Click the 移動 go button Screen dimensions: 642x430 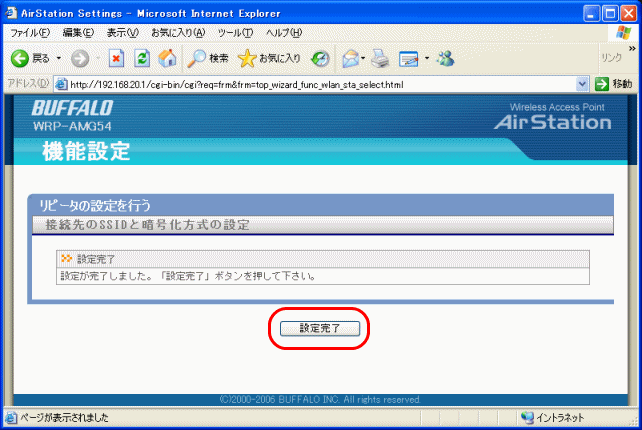(x=613, y=84)
